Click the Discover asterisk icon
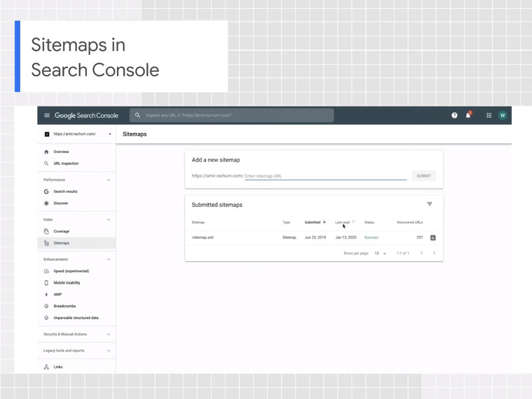Image resolution: width=532 pixels, height=399 pixels. click(x=46, y=203)
